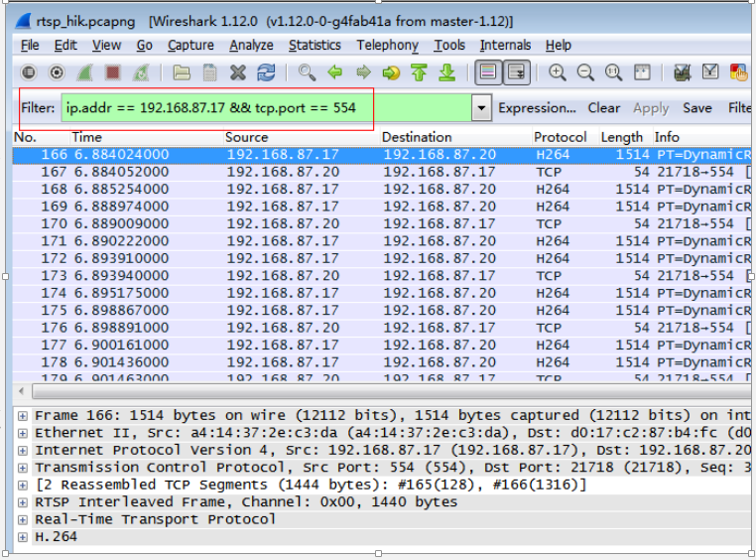Save this capture file icon

209,72
